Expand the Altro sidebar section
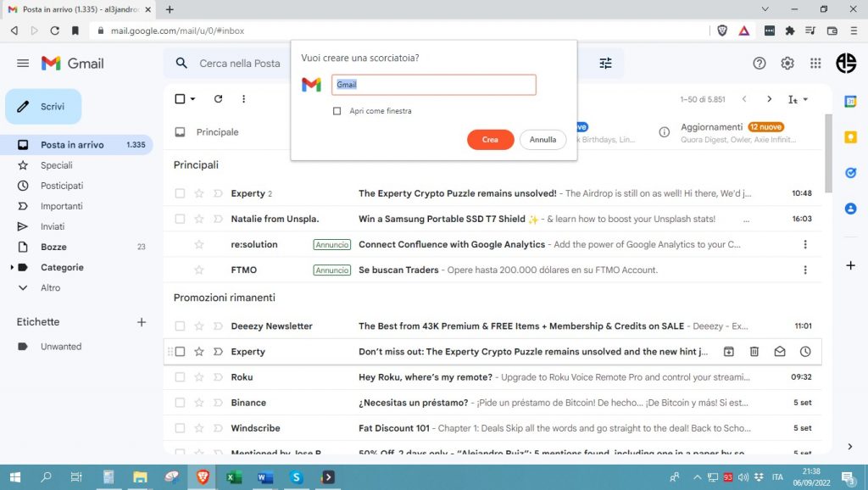This screenshot has height=490, width=868. (x=23, y=288)
